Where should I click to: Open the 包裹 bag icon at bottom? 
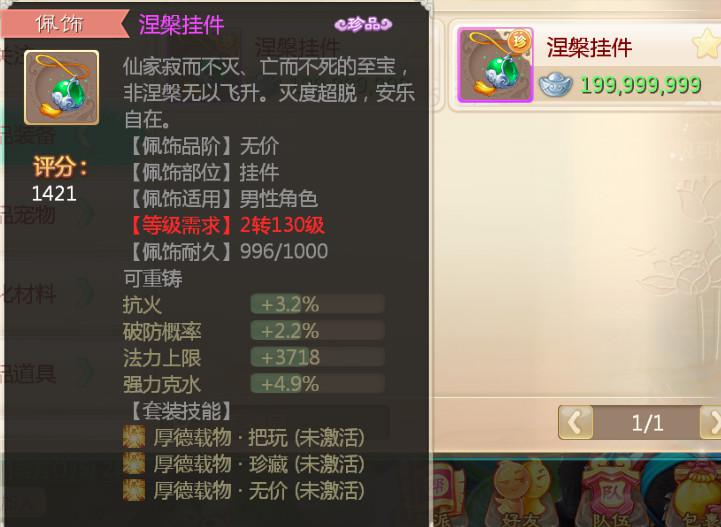pyautogui.click(x=699, y=494)
